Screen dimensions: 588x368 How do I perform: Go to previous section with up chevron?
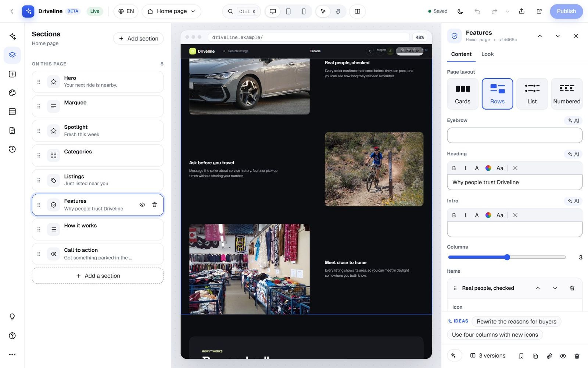tap(539, 36)
